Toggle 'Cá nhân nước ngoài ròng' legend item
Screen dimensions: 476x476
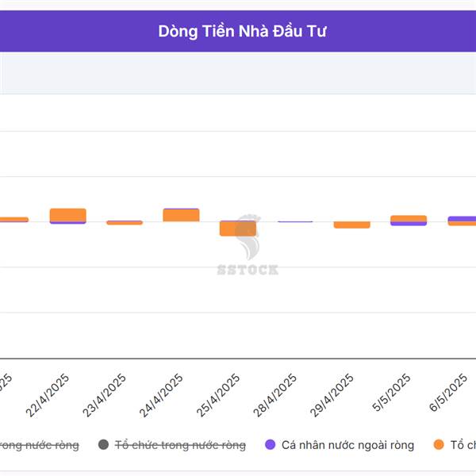[x=340, y=445]
